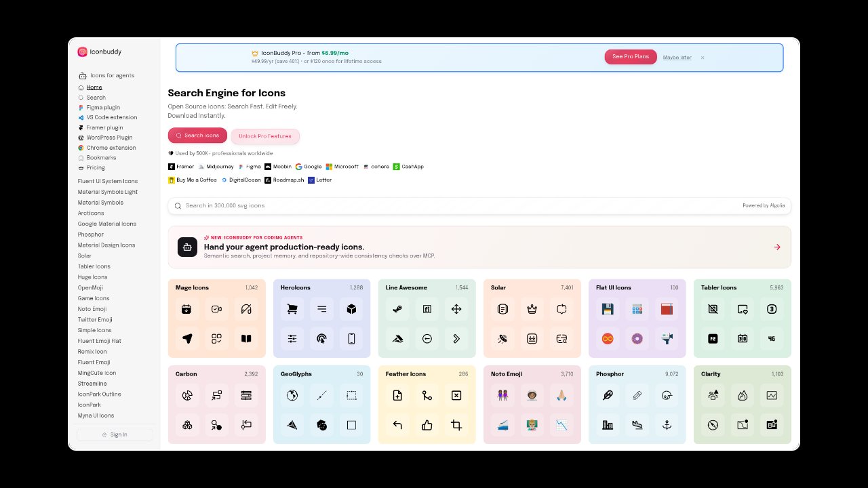Open the Phosphor set in the sidebar list

tap(91, 235)
